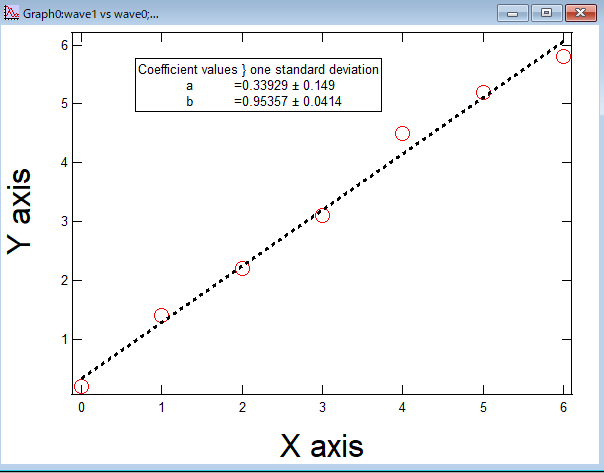Click the Graph0 window icon in title bar
This screenshot has width=604, height=473.
click(12, 13)
